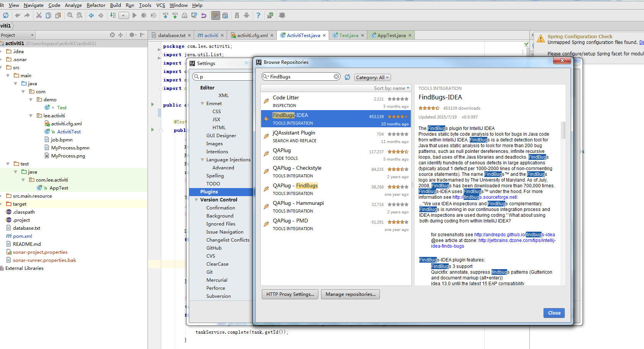Click the Run play icon
Image resolution: width=644 pixels, height=349 pixels.
pos(134,15)
